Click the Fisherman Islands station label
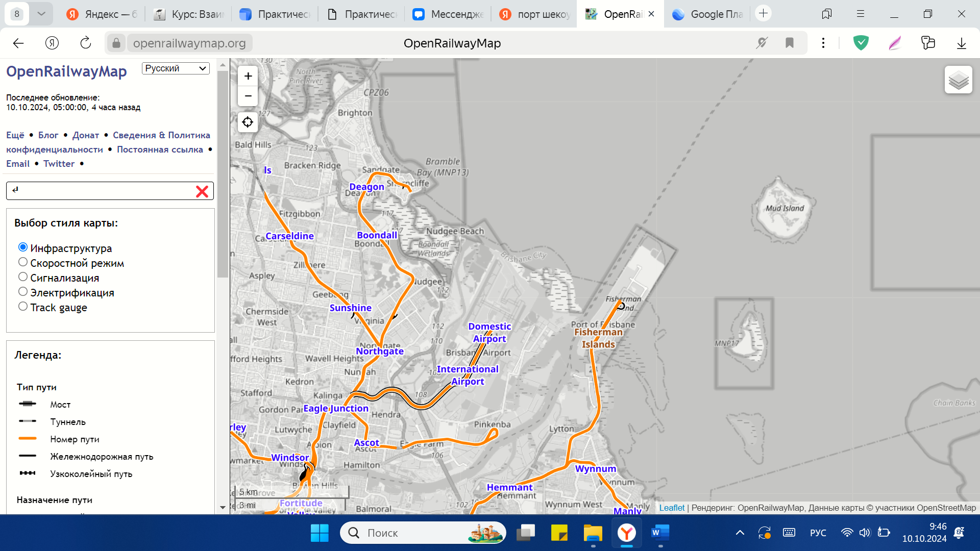 (598, 338)
